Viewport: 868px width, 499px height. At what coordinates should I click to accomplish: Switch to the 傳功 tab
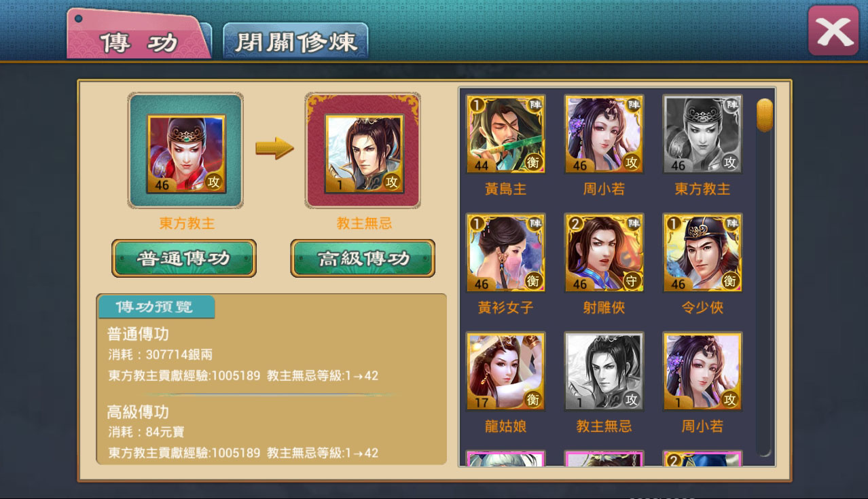pos(139,42)
